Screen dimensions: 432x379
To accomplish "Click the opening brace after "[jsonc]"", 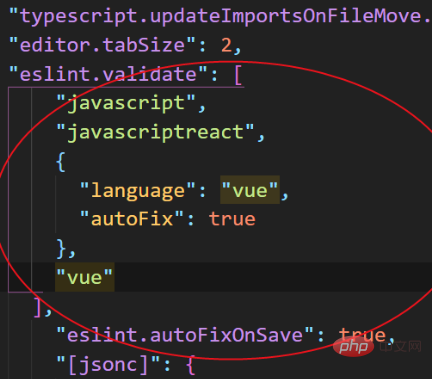I will point(190,365).
